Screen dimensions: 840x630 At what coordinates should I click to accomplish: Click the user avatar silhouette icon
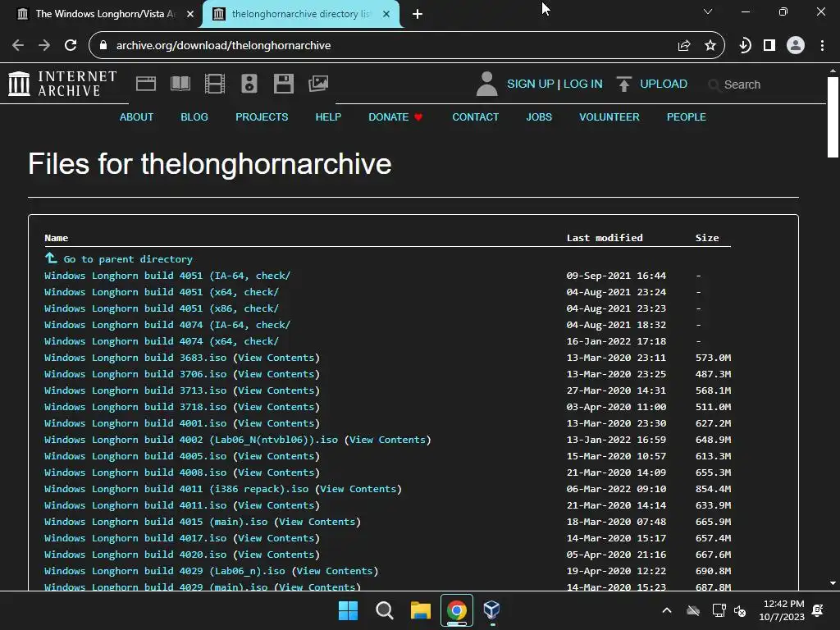[486, 84]
